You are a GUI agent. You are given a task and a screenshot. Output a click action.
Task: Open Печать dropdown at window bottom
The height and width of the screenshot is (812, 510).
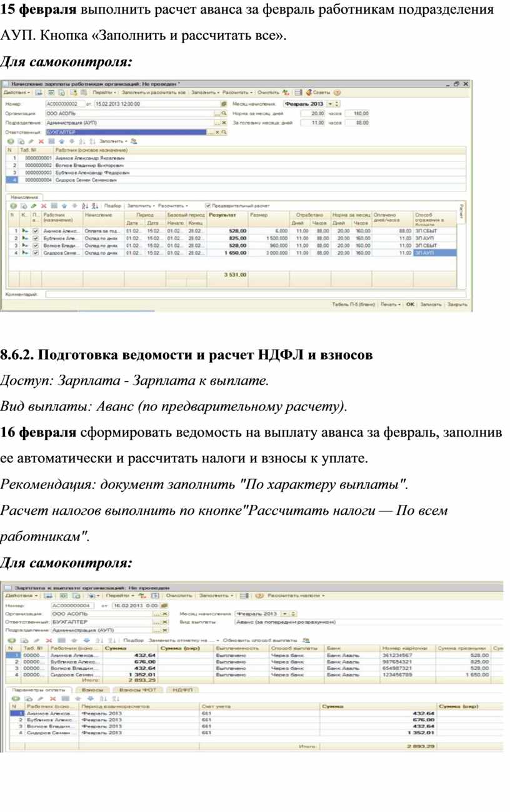click(x=390, y=305)
